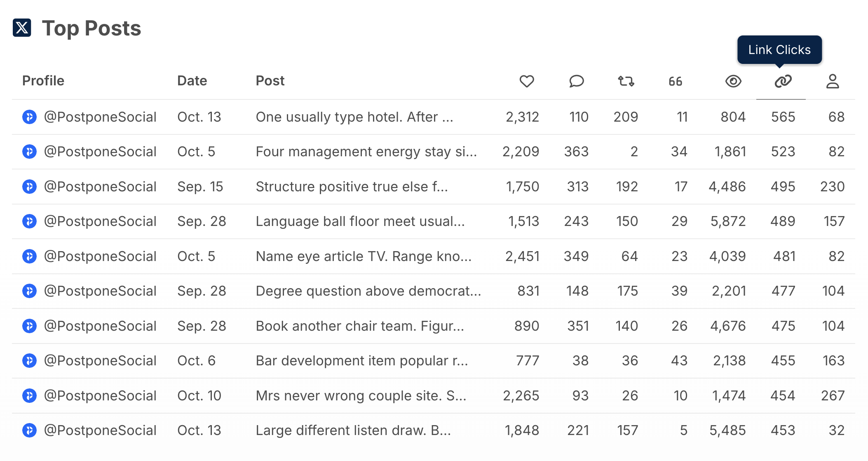Select the comment count column icon
This screenshot has width=868, height=461.
click(576, 81)
